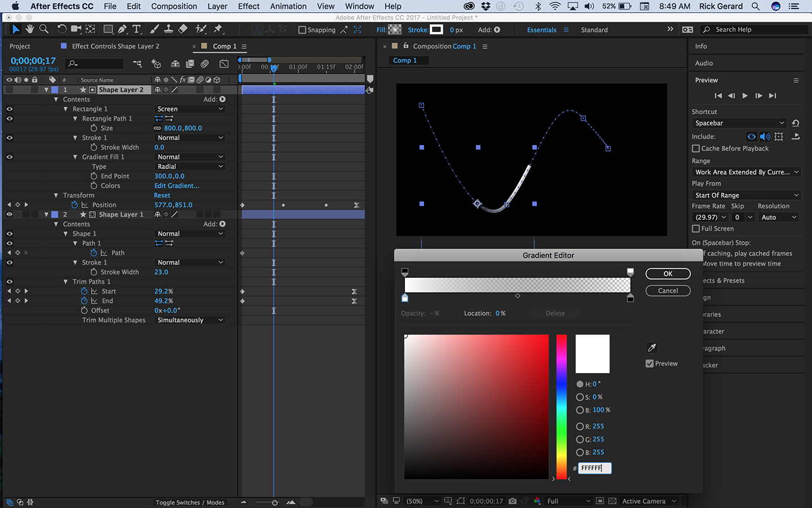Uncheck Preview in Gradient Editor
Screen dimensions: 812x508
point(650,364)
